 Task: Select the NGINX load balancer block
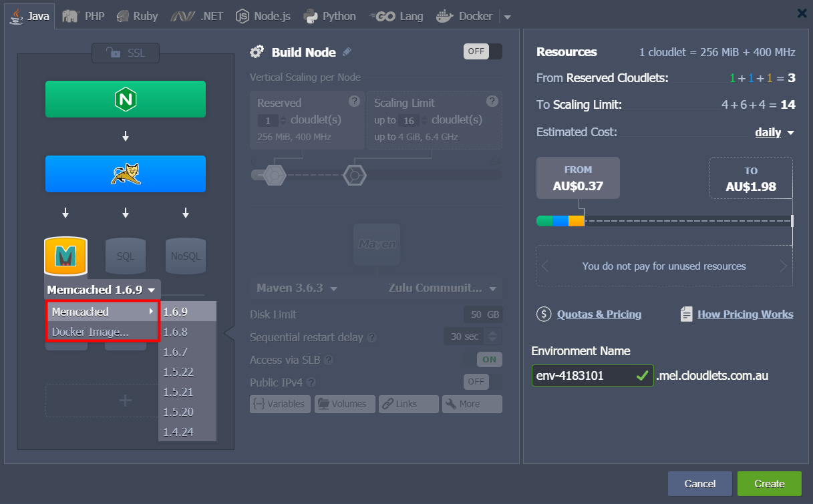(x=126, y=99)
